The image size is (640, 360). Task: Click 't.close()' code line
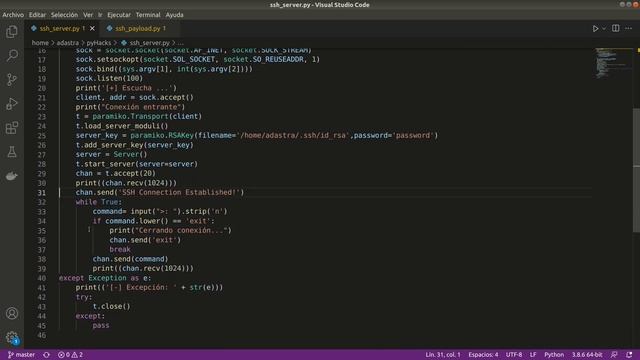[x=111, y=307]
